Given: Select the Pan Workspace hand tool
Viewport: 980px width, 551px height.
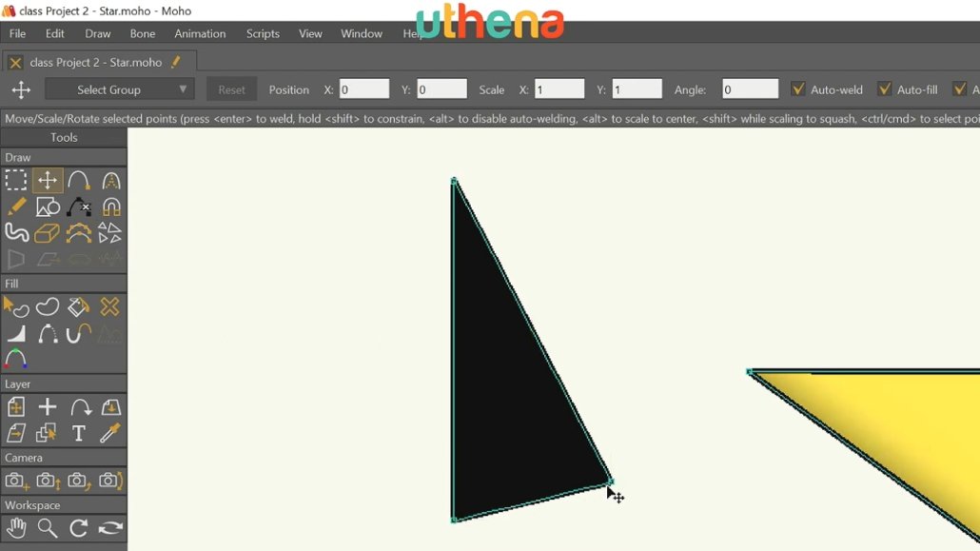Looking at the screenshot, I should [16, 528].
